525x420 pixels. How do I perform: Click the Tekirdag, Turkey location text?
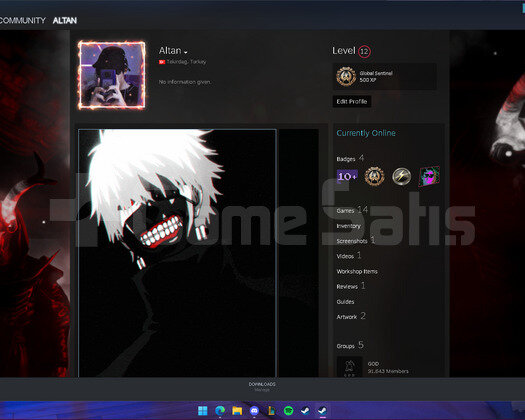[x=186, y=62]
